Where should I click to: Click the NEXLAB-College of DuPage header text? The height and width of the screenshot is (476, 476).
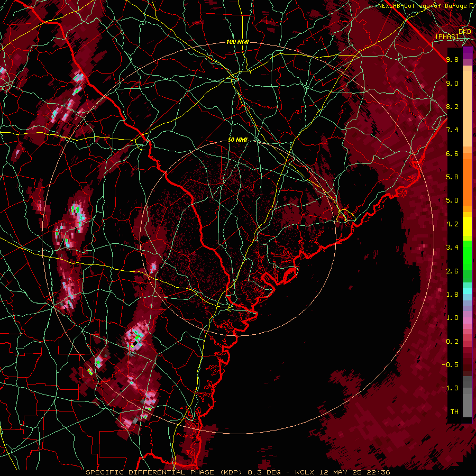pos(422,6)
